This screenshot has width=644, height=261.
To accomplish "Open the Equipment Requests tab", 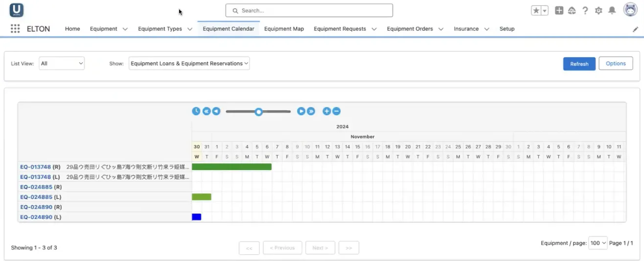I will [340, 29].
